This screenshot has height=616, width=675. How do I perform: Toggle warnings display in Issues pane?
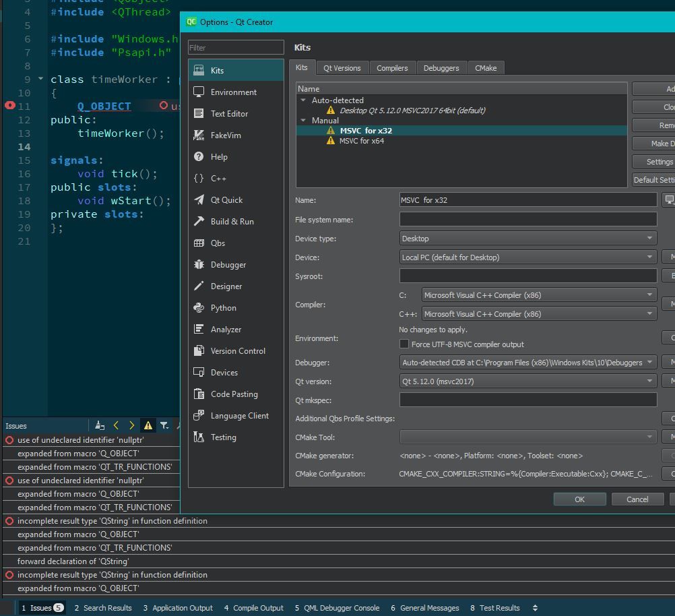click(148, 425)
